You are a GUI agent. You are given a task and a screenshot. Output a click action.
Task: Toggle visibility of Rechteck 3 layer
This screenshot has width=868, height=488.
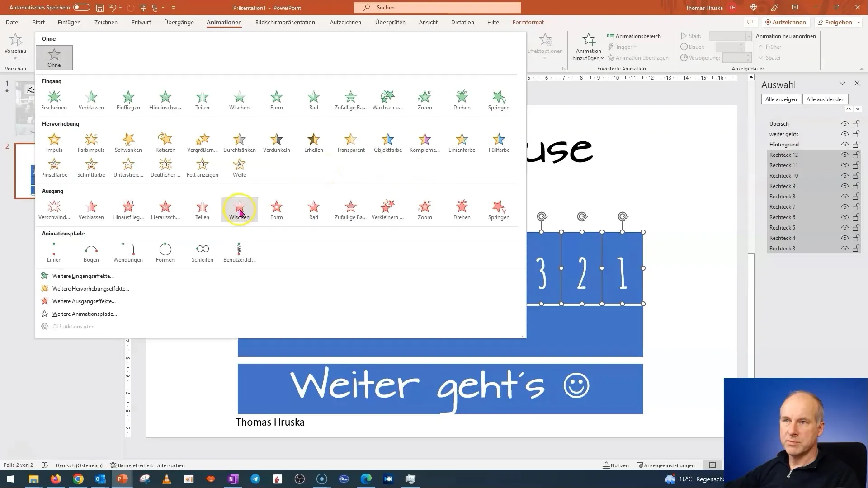(845, 249)
